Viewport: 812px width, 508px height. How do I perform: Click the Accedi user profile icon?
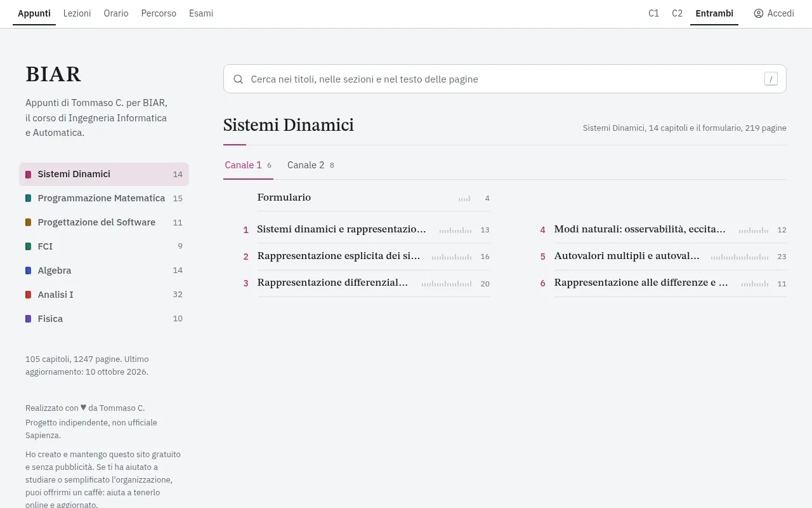click(x=759, y=13)
